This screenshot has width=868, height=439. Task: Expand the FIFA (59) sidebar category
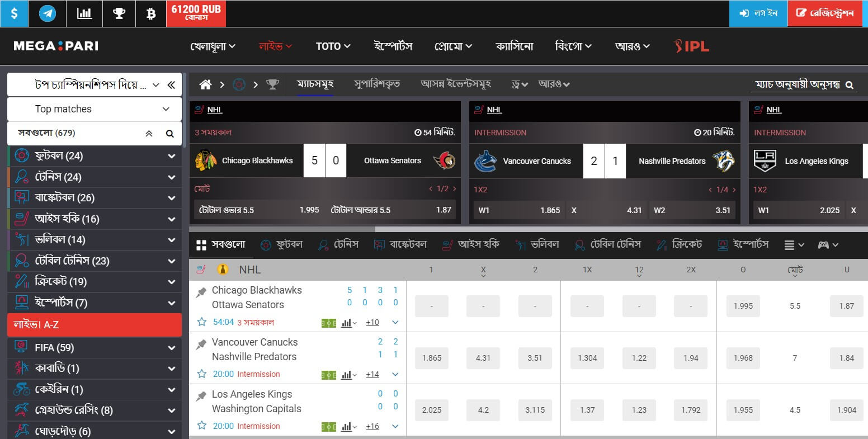pos(172,348)
